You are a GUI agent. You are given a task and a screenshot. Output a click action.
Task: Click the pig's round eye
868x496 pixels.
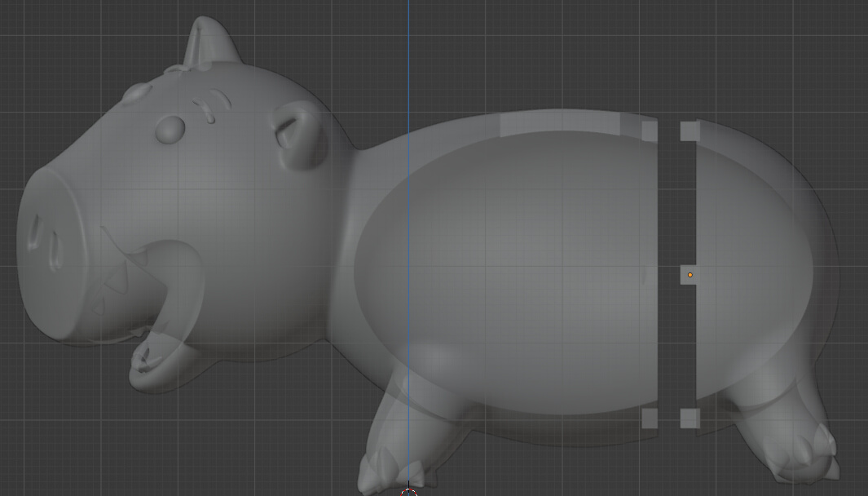point(170,130)
